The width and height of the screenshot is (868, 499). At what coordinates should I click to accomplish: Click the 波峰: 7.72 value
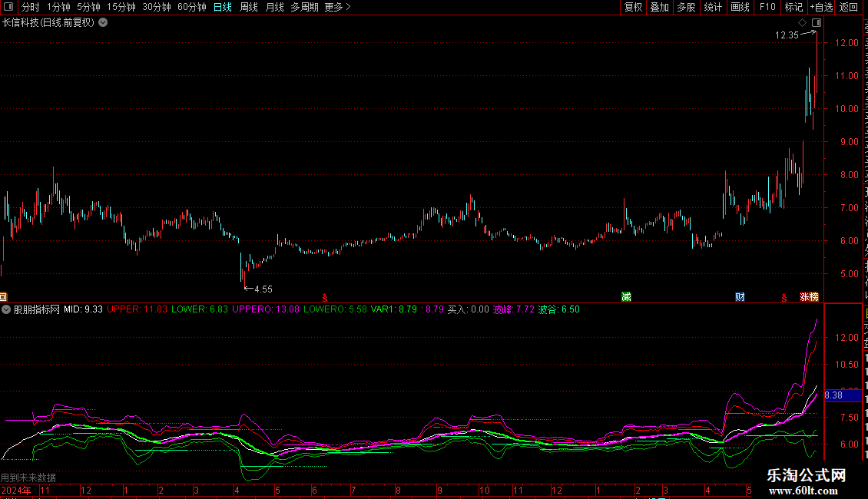[x=514, y=310]
